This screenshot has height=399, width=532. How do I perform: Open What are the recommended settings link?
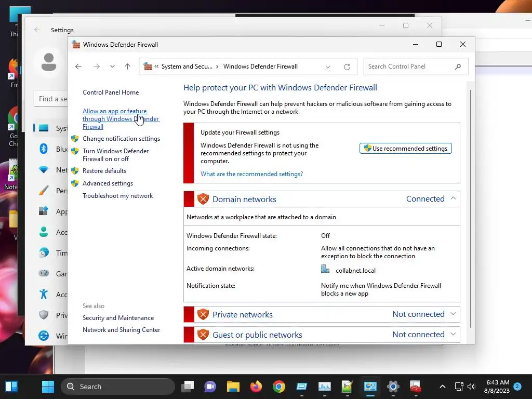(251, 174)
